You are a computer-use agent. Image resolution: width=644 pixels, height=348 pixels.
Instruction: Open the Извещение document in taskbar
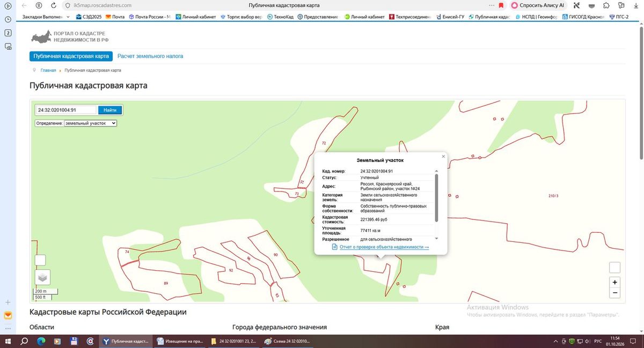pos(179,341)
